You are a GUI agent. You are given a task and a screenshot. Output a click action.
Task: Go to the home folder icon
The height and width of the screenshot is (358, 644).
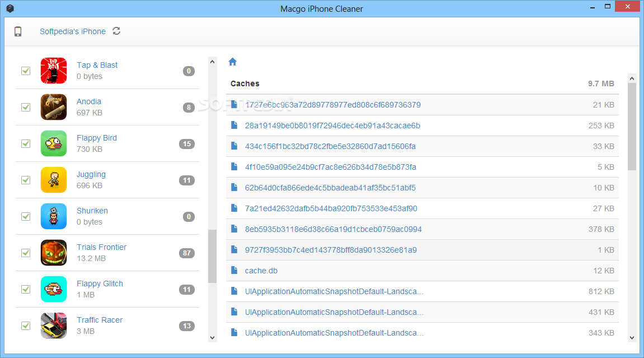click(232, 62)
